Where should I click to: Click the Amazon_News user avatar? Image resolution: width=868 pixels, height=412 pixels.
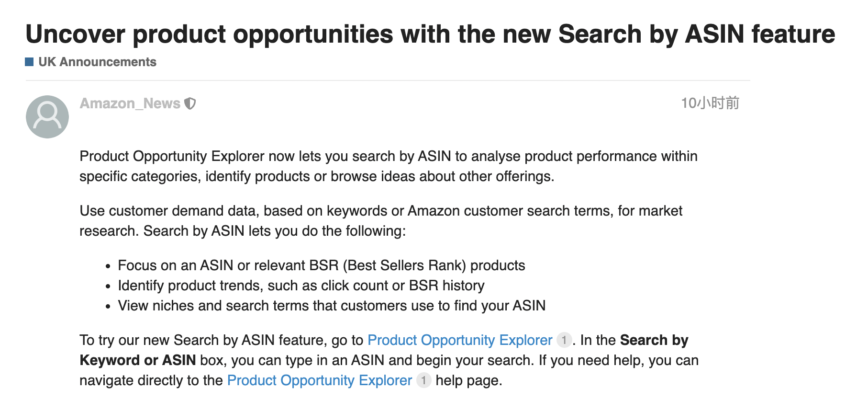tap(47, 117)
